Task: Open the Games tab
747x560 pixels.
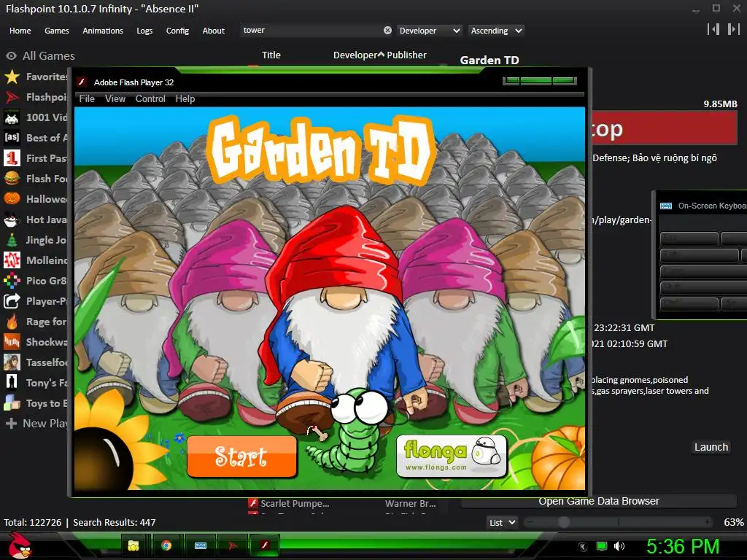Action: click(x=57, y=31)
